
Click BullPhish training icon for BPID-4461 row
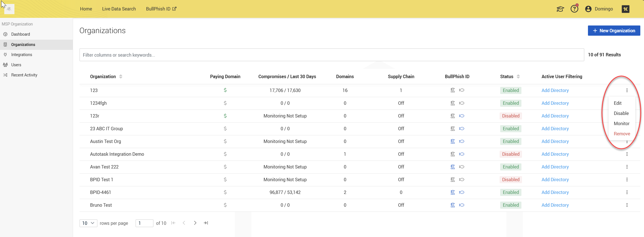453,192
